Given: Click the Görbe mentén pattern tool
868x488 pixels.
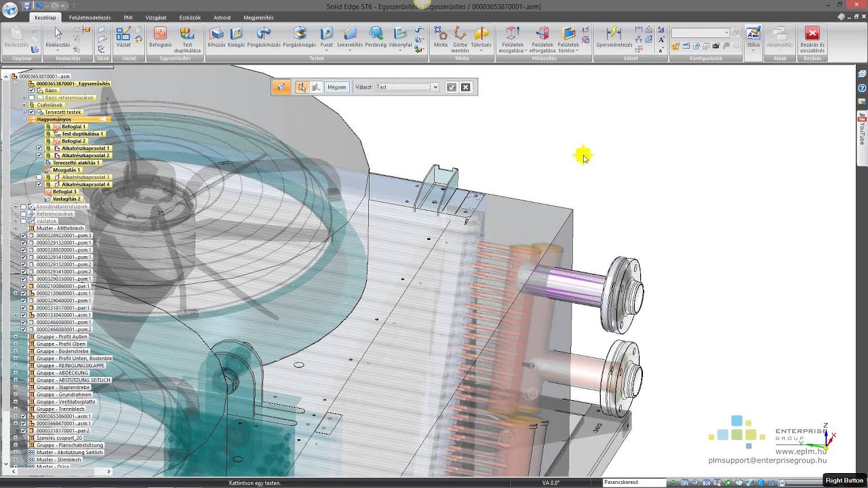Looking at the screenshot, I should coord(460,39).
